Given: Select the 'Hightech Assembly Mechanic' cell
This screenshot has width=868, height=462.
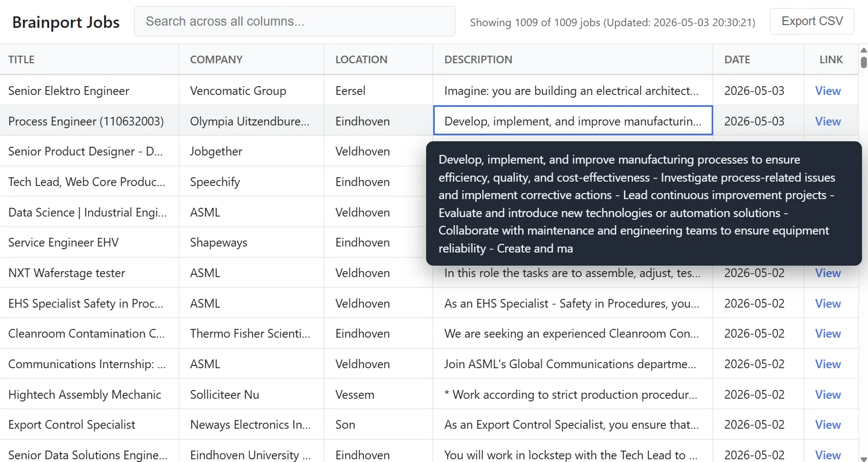Looking at the screenshot, I should point(89,394).
